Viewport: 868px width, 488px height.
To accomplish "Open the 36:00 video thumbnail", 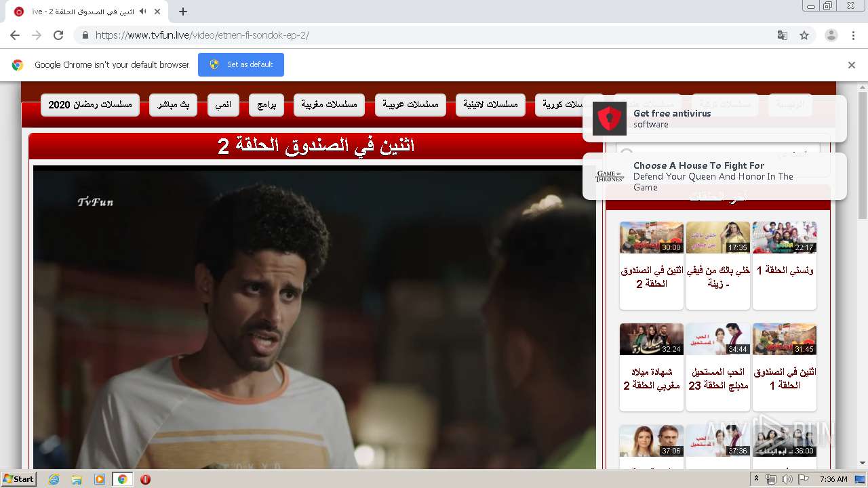I will [785, 441].
